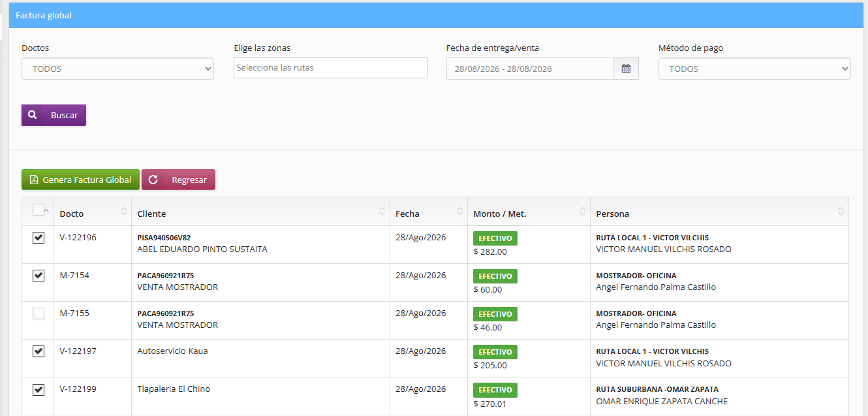Click the EFECTIVO badge on the $ 270.01 row
The height and width of the screenshot is (416, 868).
point(495,390)
